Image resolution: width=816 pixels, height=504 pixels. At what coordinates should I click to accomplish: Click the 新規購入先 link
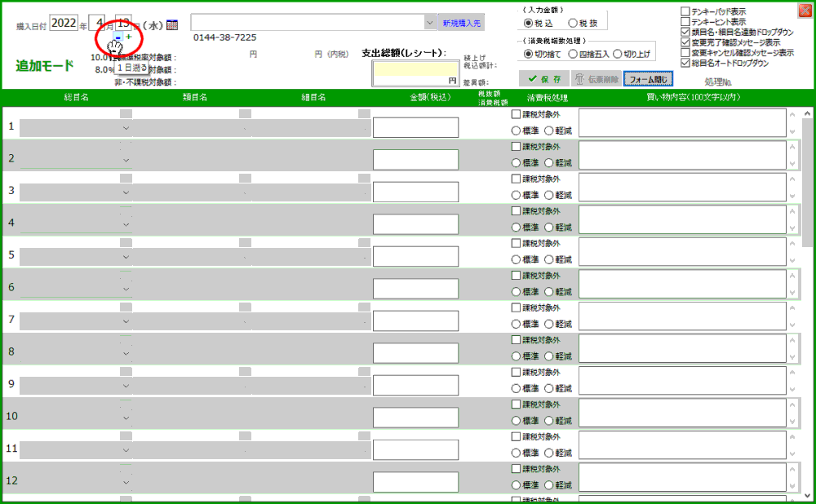(462, 23)
